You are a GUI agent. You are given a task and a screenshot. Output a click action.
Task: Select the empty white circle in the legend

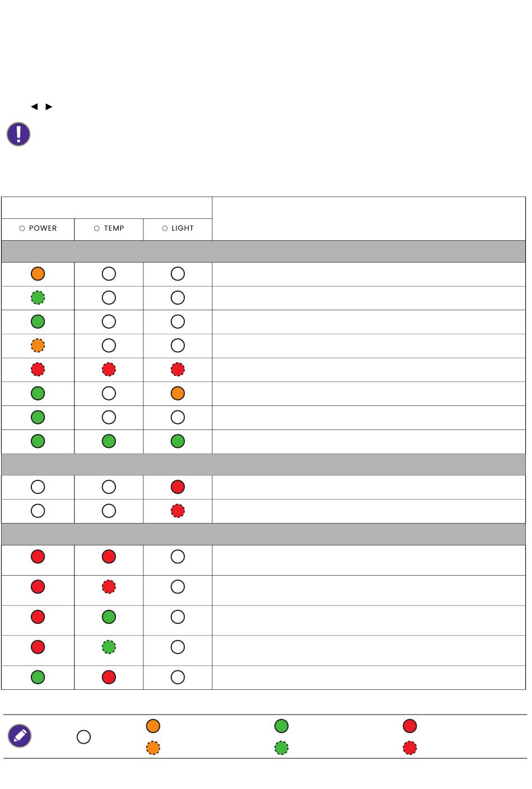coord(83,737)
